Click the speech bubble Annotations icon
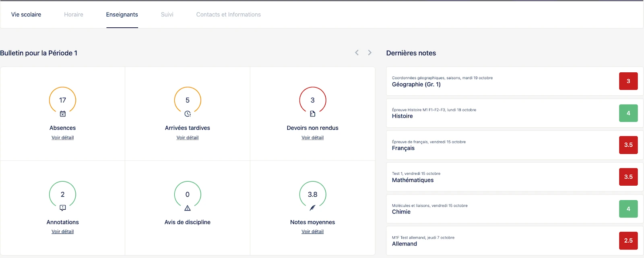The height and width of the screenshot is (258, 644). tap(62, 208)
